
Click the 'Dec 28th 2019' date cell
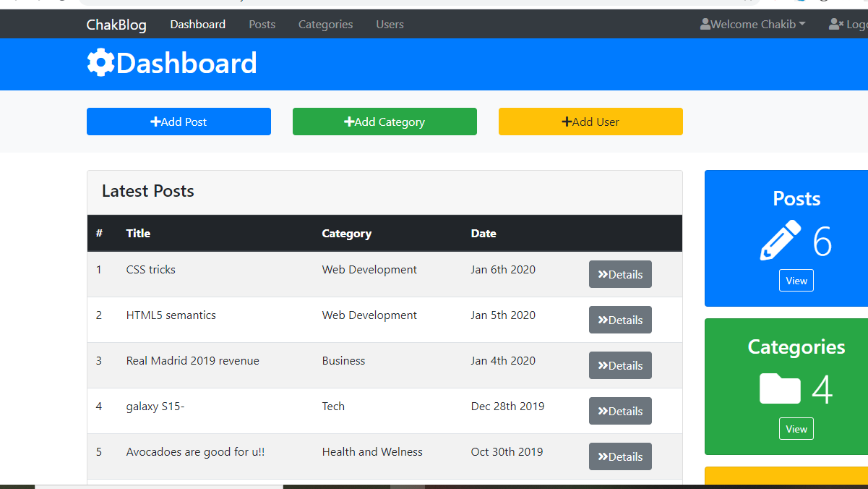508,407
